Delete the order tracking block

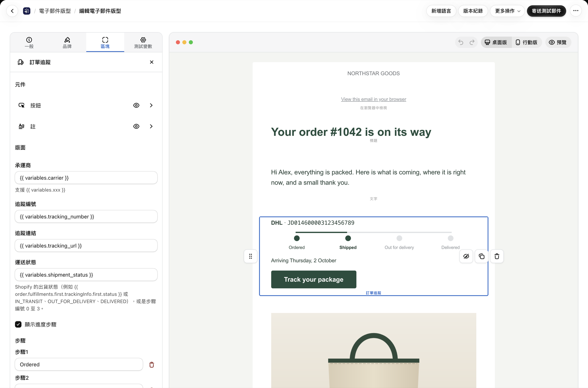pyautogui.click(x=497, y=256)
